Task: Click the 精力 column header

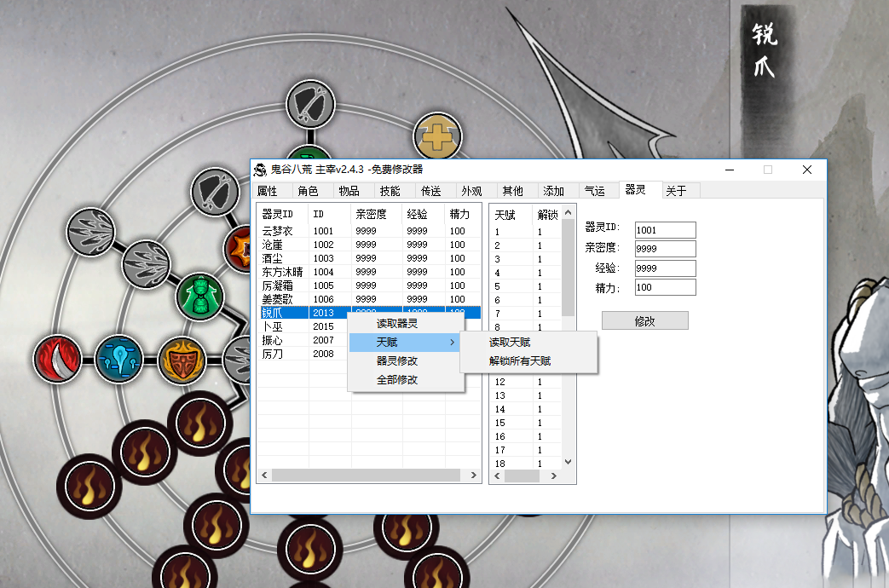Action: (x=463, y=215)
